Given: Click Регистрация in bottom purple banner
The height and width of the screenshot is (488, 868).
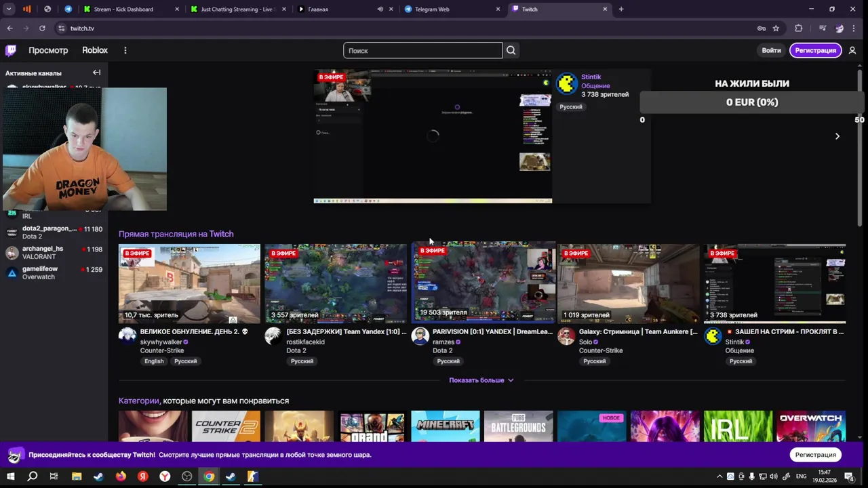Looking at the screenshot, I should point(816,455).
